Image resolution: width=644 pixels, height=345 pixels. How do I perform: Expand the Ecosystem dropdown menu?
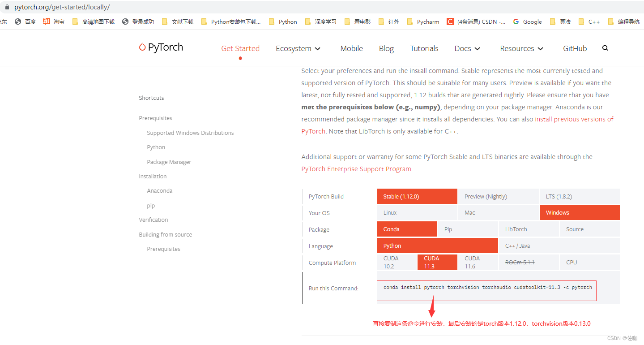[298, 48]
